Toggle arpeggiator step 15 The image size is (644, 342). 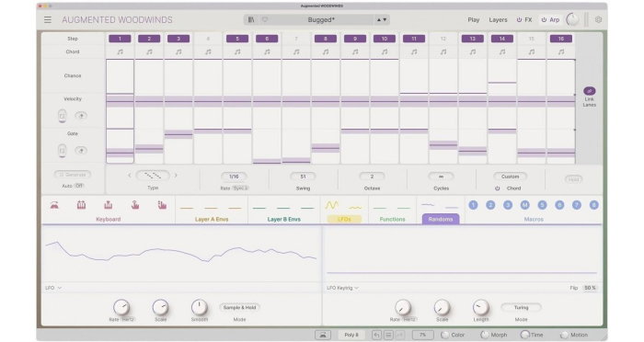[x=532, y=39]
